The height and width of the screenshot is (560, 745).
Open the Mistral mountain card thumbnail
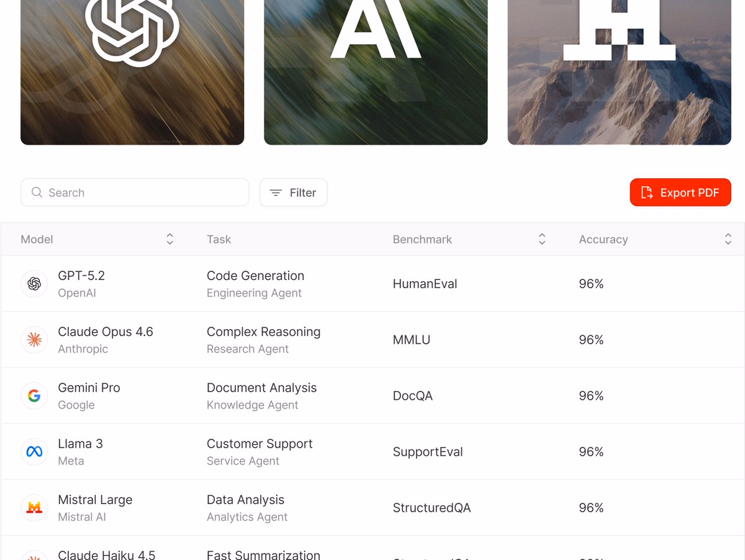pos(619,72)
